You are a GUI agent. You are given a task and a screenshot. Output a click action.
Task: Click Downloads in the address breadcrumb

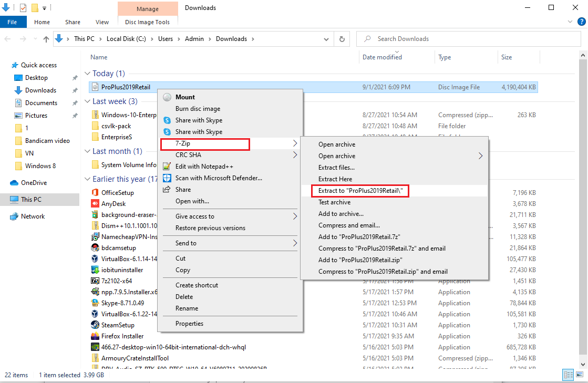click(231, 39)
